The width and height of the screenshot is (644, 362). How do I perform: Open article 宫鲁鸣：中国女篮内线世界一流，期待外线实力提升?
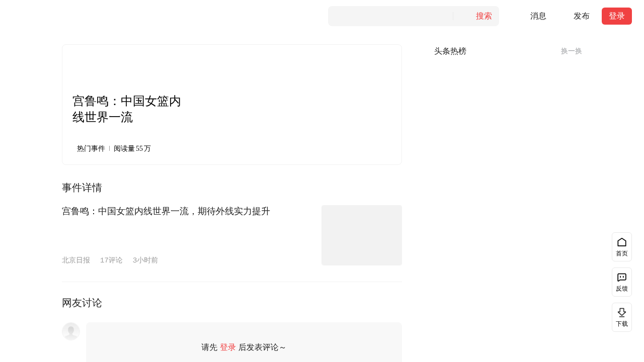(166, 211)
